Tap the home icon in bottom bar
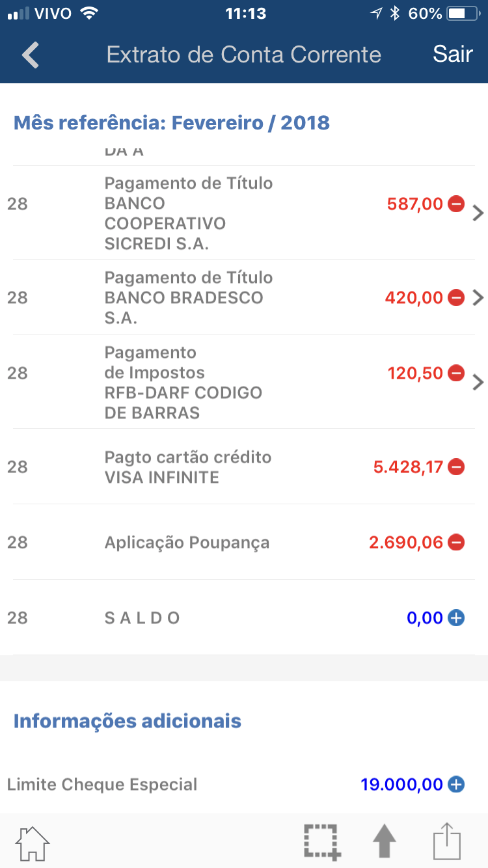The width and height of the screenshot is (488, 868). 33,843
